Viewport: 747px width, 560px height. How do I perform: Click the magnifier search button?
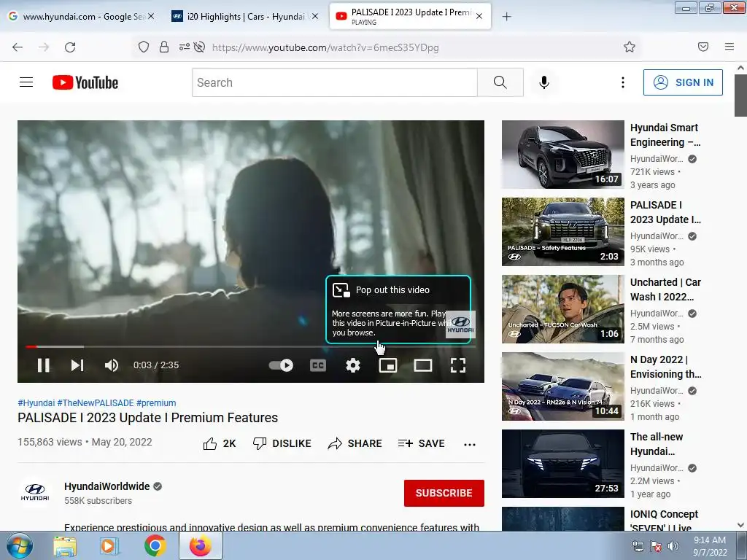[500, 82]
